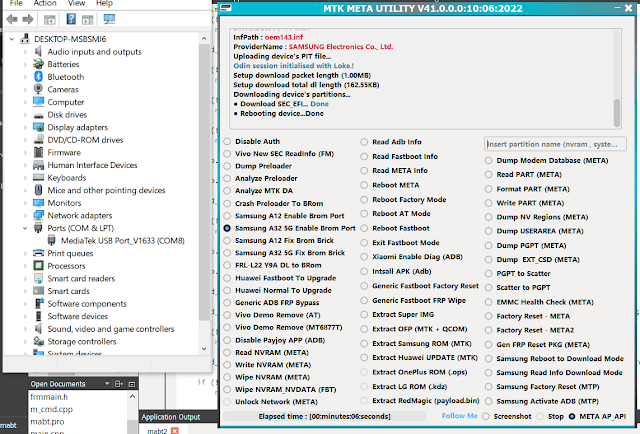Select the Disable Auth radio button
This screenshot has width=640, height=434.
(227, 141)
